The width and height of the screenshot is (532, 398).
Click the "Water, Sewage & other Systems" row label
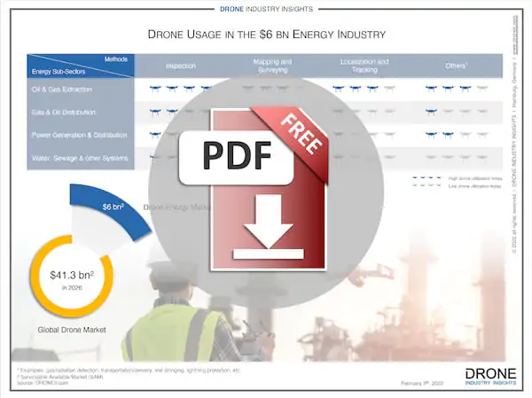(80, 158)
